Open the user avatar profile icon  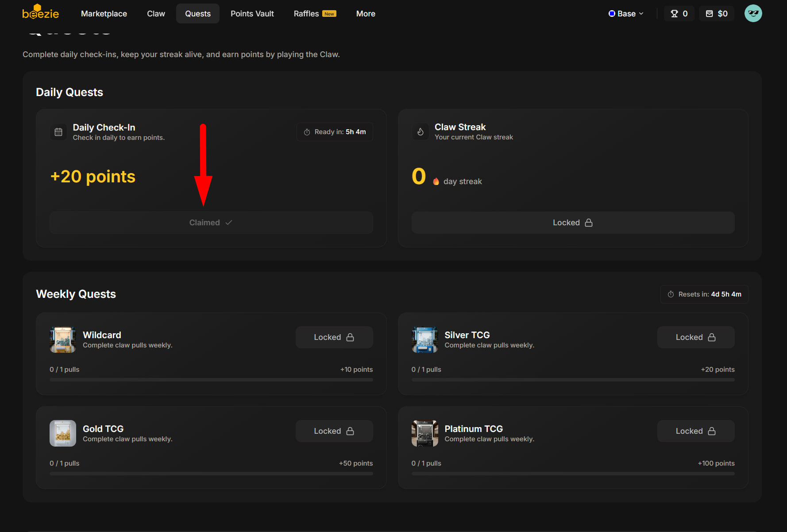click(753, 13)
